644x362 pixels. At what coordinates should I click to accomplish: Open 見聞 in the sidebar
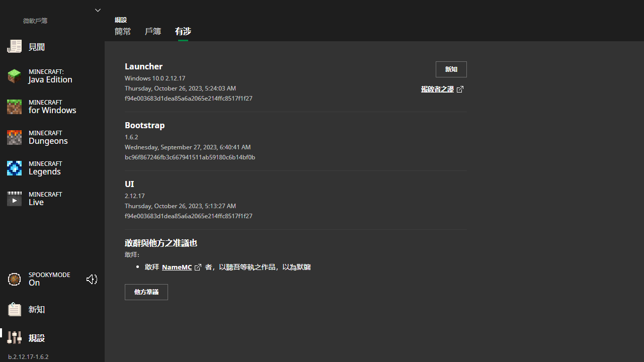point(37,47)
